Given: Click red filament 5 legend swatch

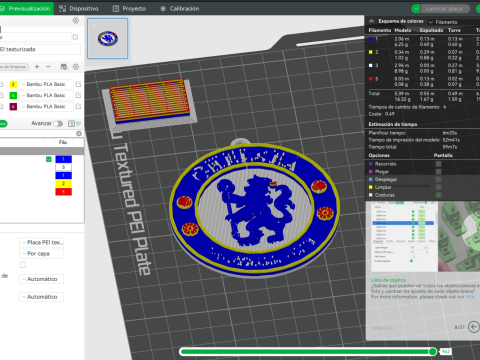Looking at the screenshot, I should [371, 79].
